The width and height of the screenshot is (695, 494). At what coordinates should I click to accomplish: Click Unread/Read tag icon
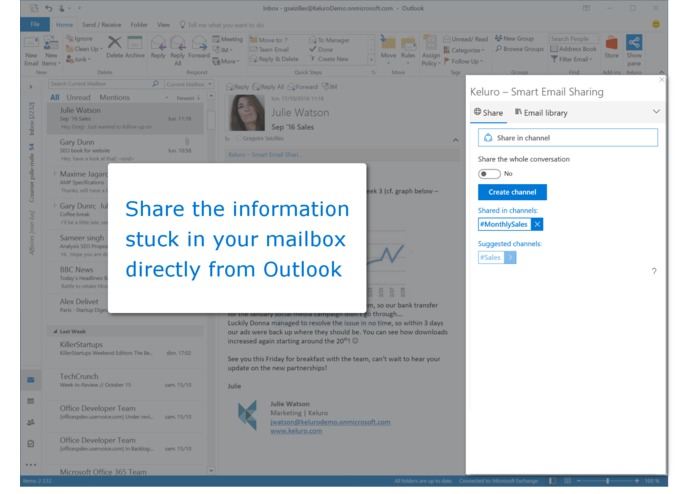tap(465, 39)
